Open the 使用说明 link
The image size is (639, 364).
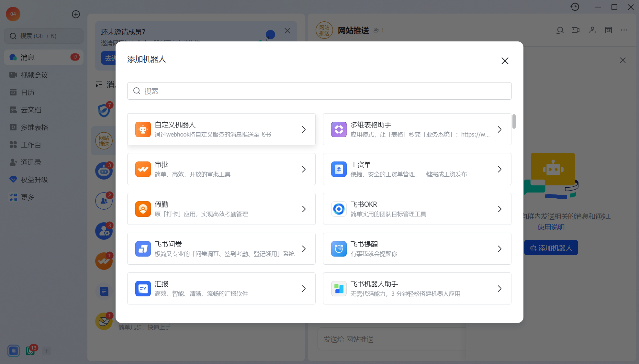point(551,227)
